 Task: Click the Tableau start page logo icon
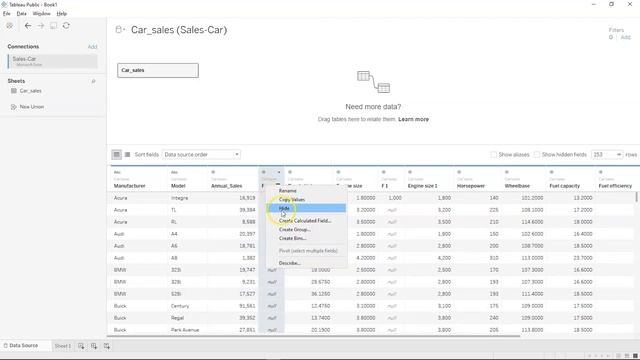[x=9, y=25]
